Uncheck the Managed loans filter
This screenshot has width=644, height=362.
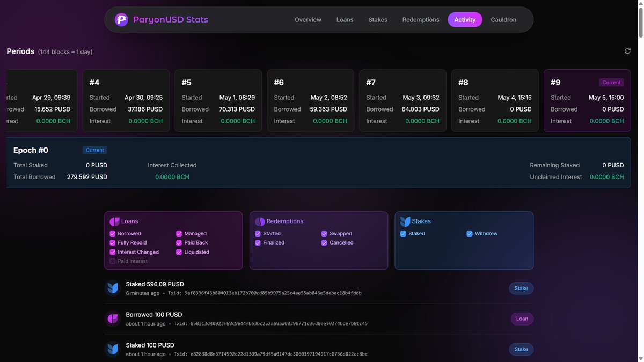tap(179, 234)
